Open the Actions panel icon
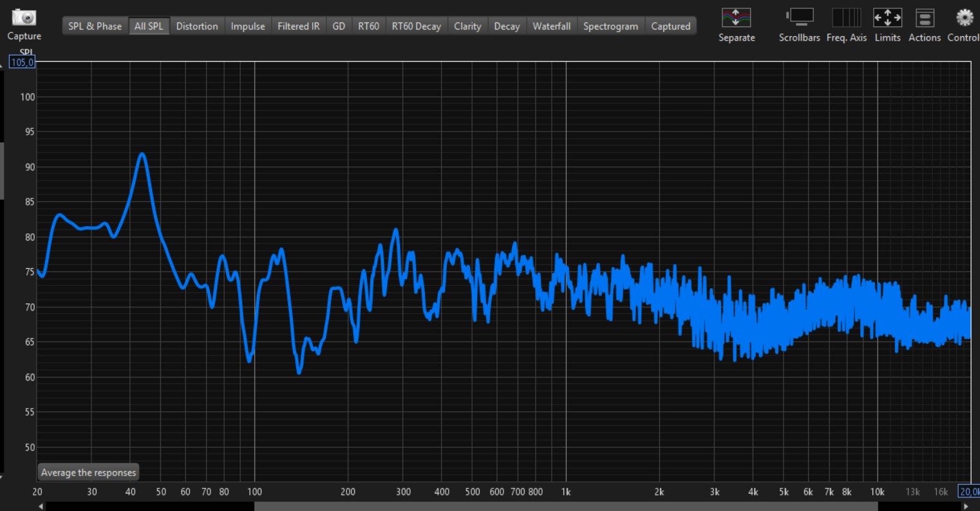The width and height of the screenshot is (980, 511). pyautogui.click(x=924, y=17)
